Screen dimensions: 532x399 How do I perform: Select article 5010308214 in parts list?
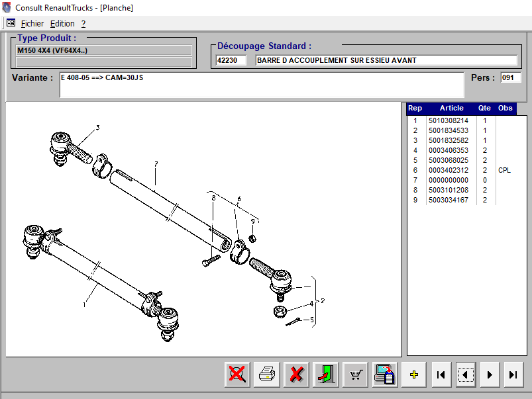click(x=448, y=121)
